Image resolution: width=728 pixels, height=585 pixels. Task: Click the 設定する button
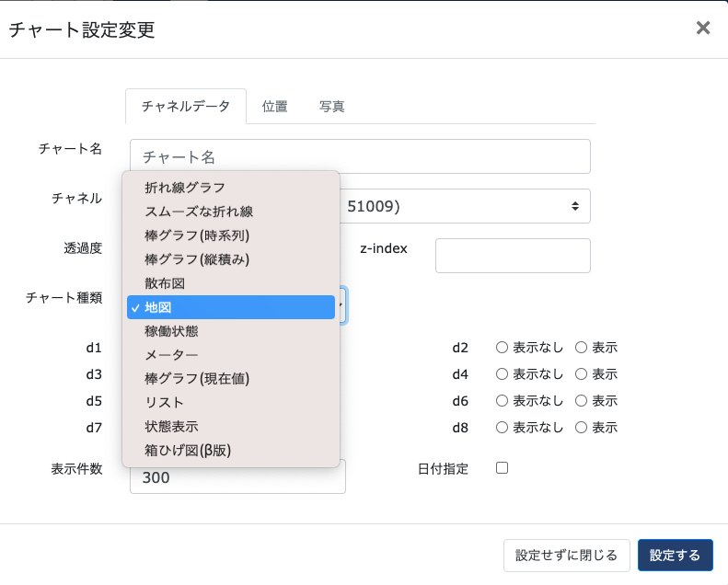coord(675,556)
